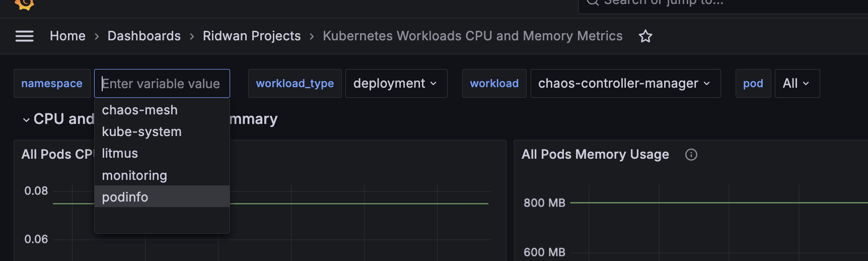Go to Home breadcrumb
This screenshot has height=261, width=868.
(x=67, y=36)
